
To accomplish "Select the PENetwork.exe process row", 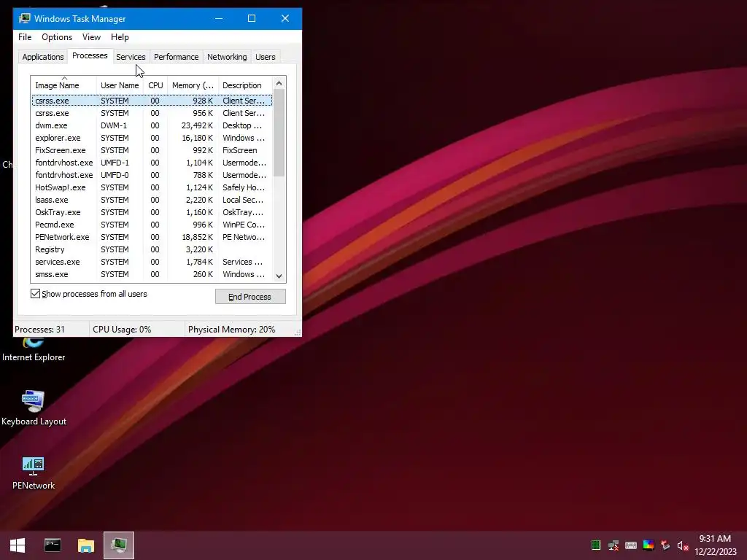I will coord(152,237).
